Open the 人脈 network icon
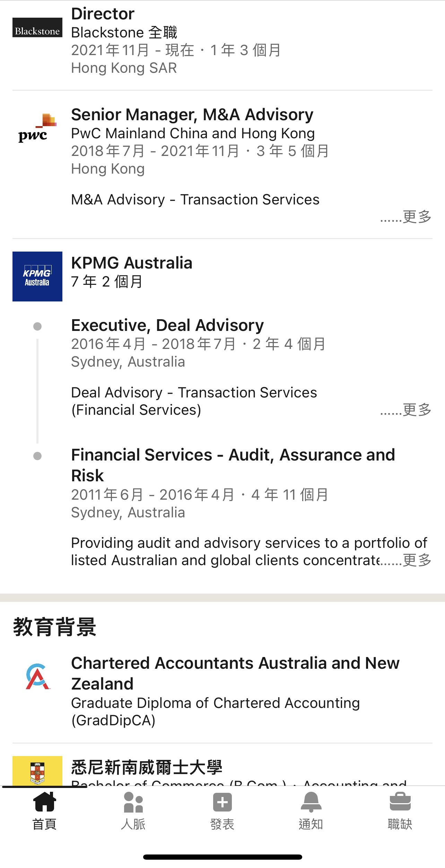Screen dimensions: 445x868 click(133, 802)
